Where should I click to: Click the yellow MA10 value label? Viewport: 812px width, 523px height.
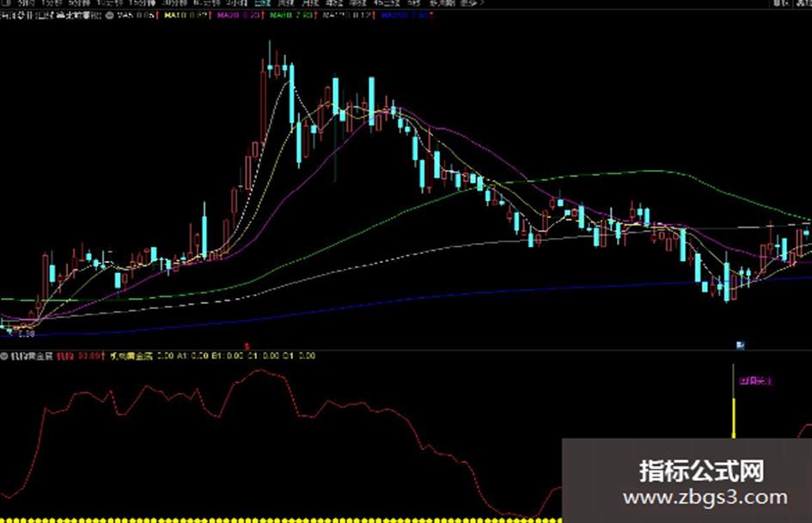(186, 15)
